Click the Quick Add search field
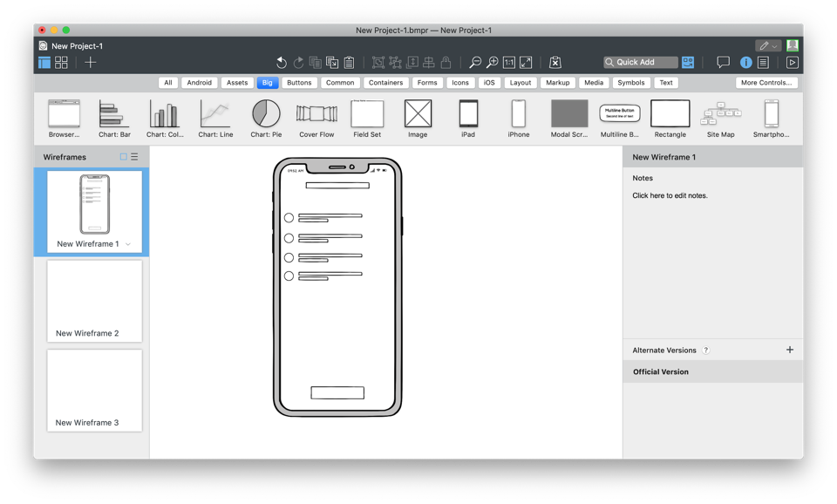This screenshot has height=504, width=837. pos(641,63)
